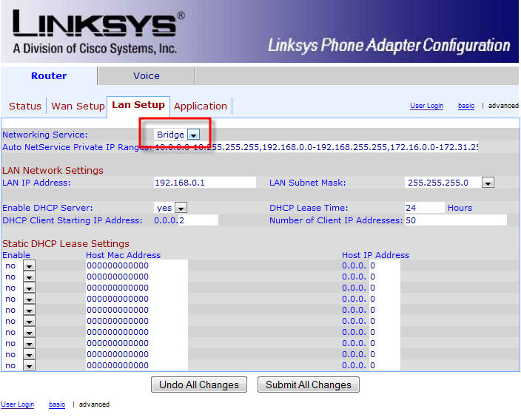This screenshot has height=420, width=521.
Task: Click the Host Mac Address column header
Action: point(123,255)
